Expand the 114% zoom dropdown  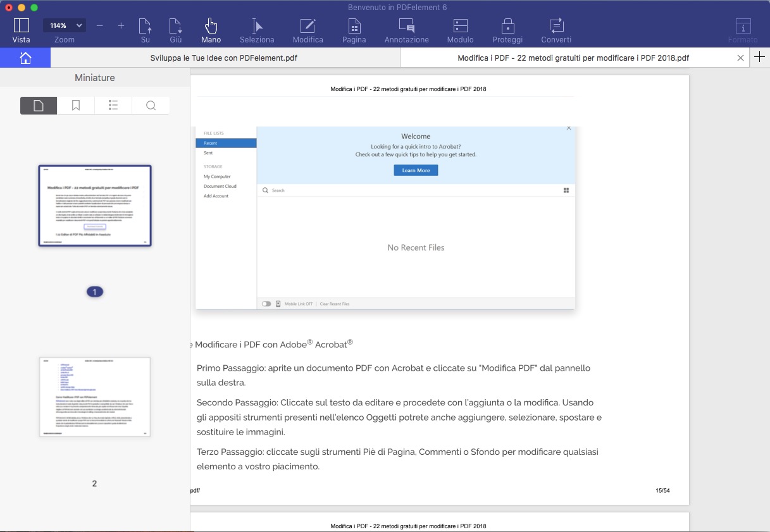point(64,25)
